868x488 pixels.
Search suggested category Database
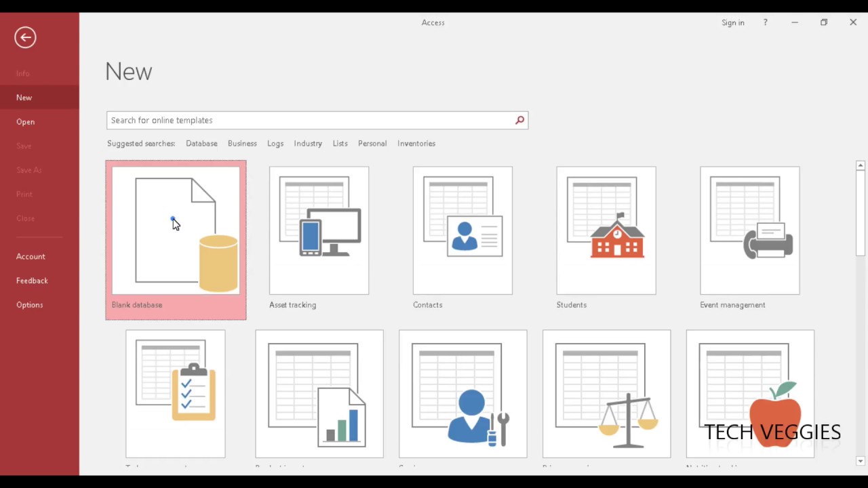click(201, 144)
